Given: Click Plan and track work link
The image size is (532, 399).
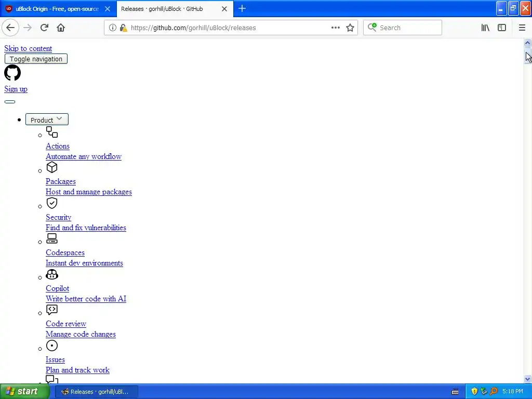Looking at the screenshot, I should point(78,370).
